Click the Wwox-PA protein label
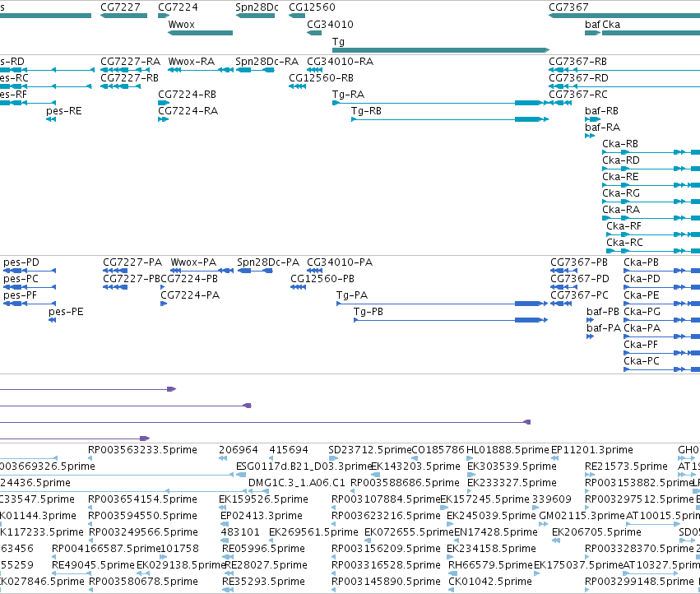The width and height of the screenshot is (700, 594). [193, 262]
